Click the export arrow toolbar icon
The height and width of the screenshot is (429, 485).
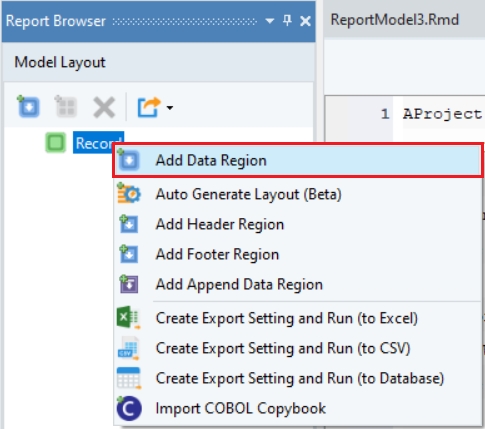click(149, 107)
